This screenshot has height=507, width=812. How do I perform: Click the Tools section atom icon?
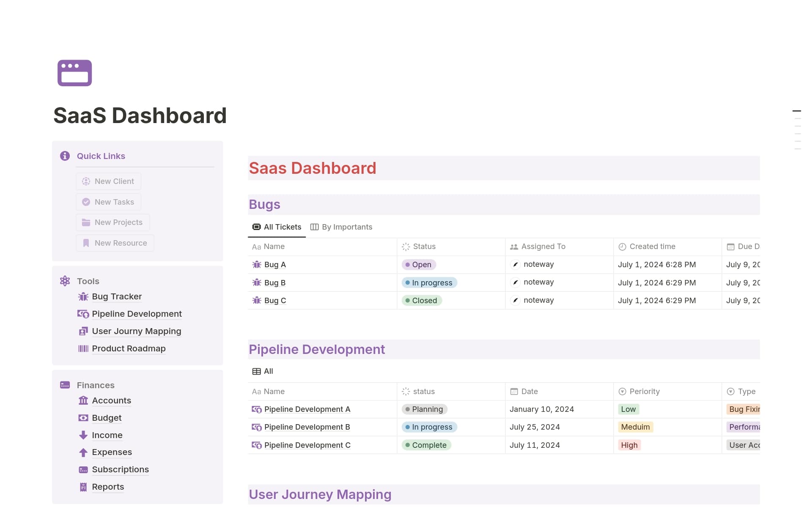point(65,281)
